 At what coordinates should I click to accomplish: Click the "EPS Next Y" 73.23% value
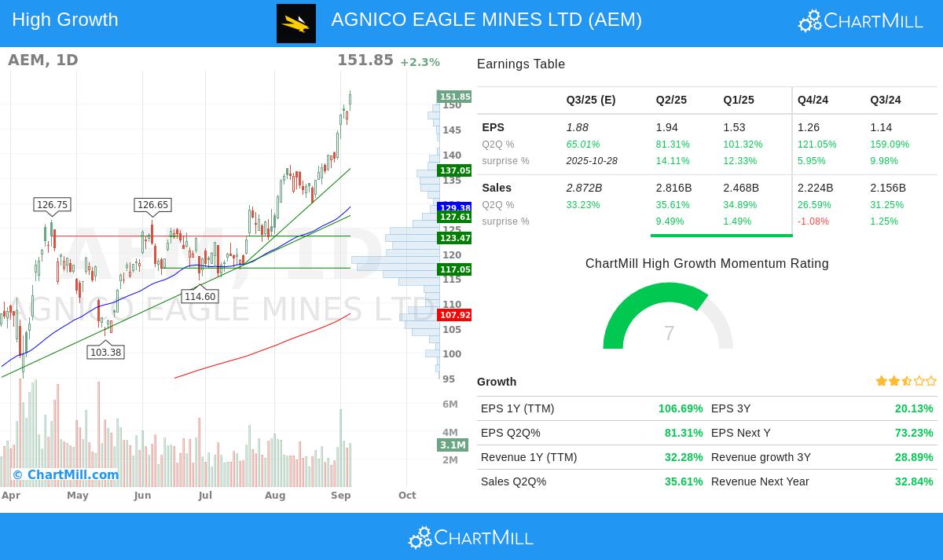tap(914, 433)
